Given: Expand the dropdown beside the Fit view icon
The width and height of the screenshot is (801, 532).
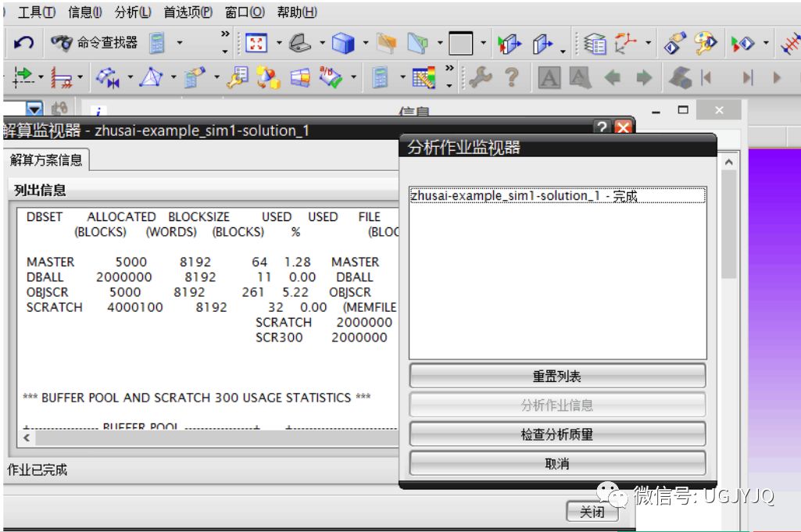Looking at the screenshot, I should pos(279,43).
